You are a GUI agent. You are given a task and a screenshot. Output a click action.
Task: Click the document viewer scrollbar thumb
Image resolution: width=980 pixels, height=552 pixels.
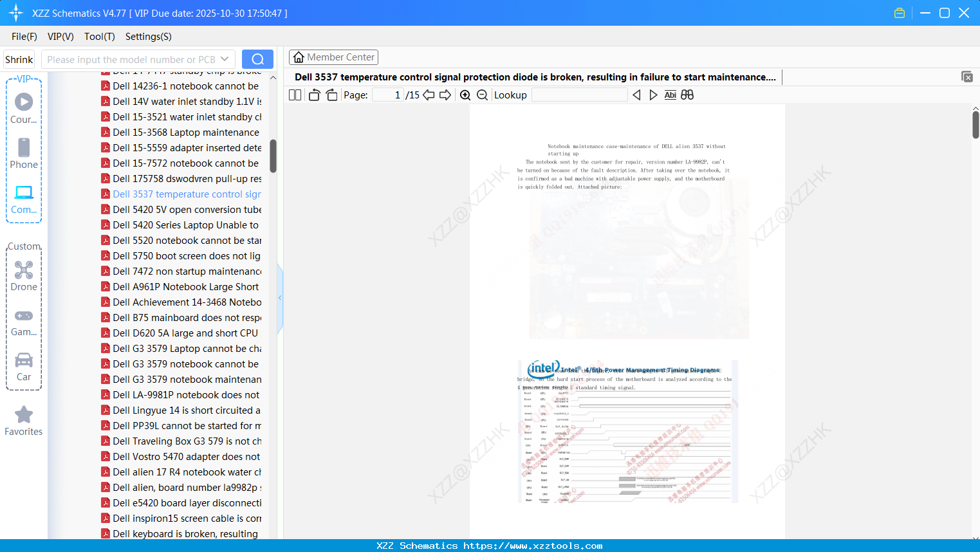point(975,125)
